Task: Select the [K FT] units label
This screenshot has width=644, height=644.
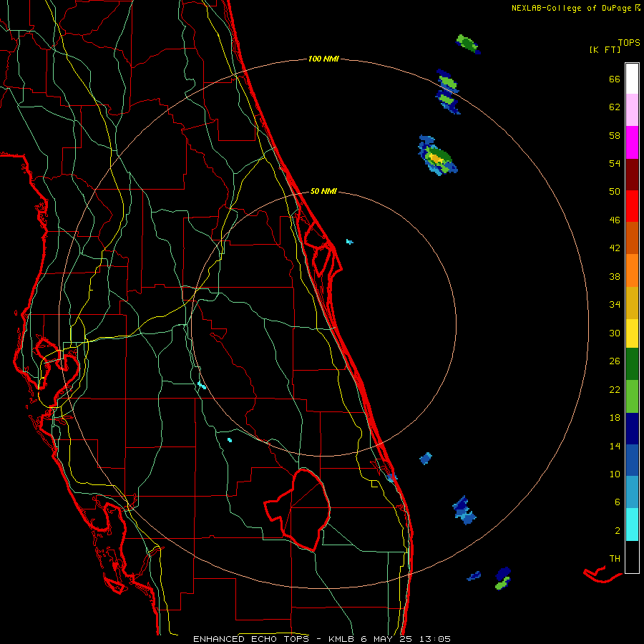Action: click(x=605, y=49)
